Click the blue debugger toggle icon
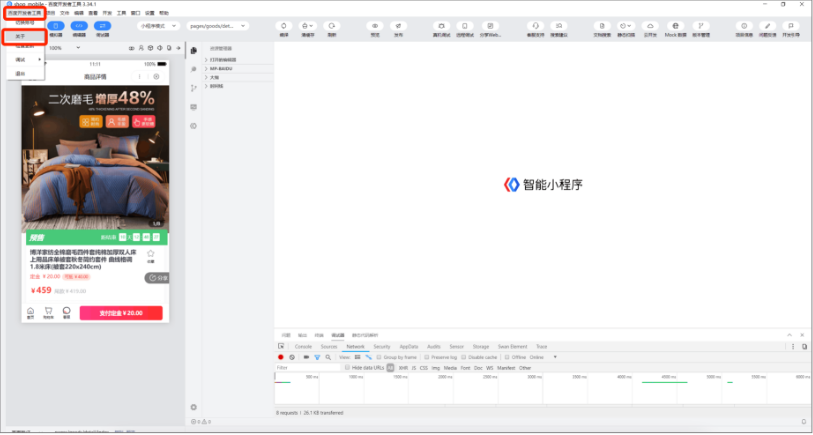This screenshot has width=813, height=435. (x=102, y=25)
